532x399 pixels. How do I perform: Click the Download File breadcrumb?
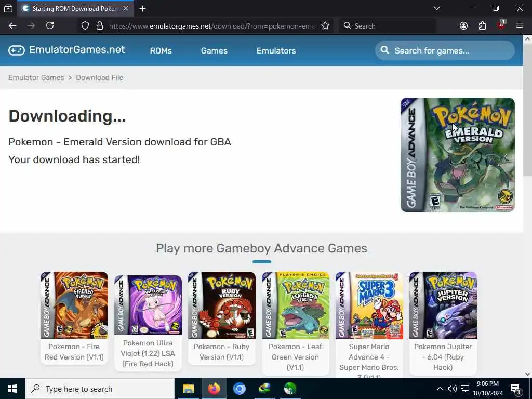click(x=99, y=77)
